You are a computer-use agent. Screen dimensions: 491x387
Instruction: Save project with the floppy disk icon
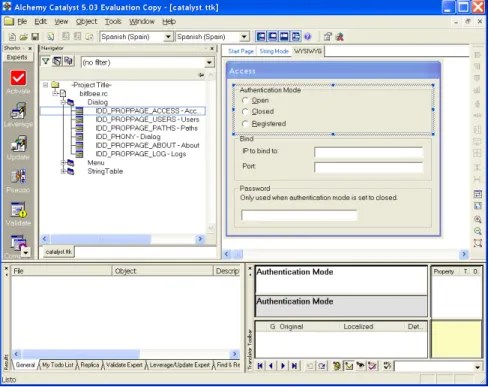pos(35,37)
